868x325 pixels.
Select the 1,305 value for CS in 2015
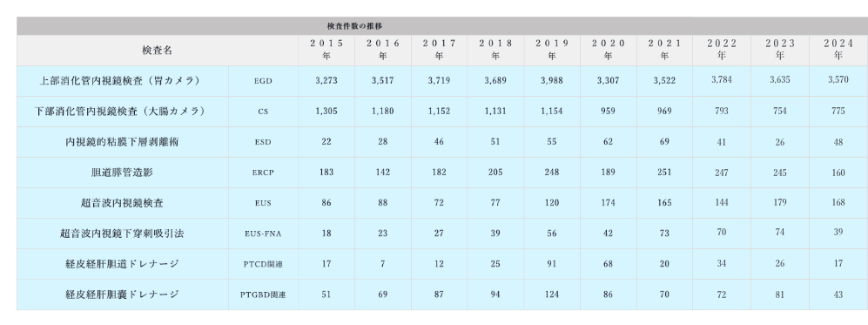click(x=326, y=112)
